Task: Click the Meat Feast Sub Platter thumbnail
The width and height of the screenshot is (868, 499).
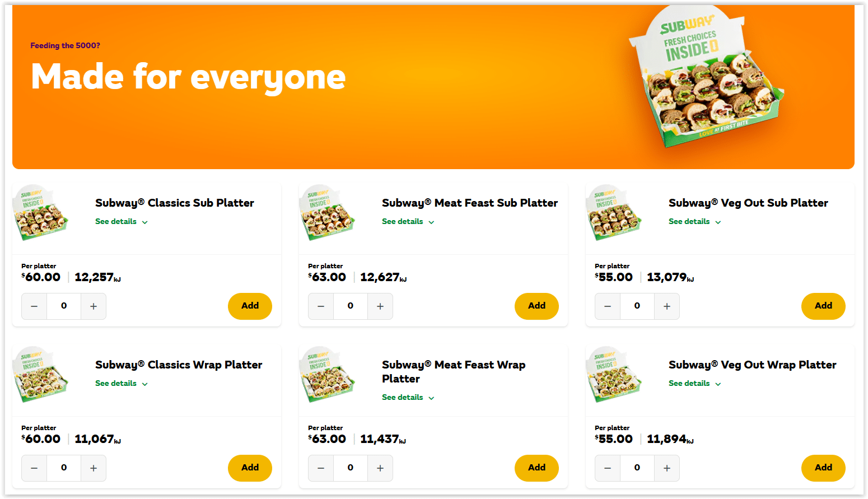Action: pos(328,213)
